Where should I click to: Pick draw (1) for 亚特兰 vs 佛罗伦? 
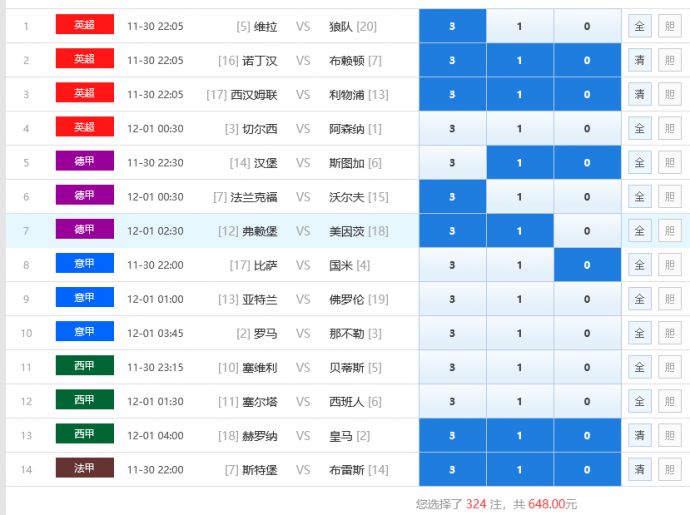pos(519,299)
